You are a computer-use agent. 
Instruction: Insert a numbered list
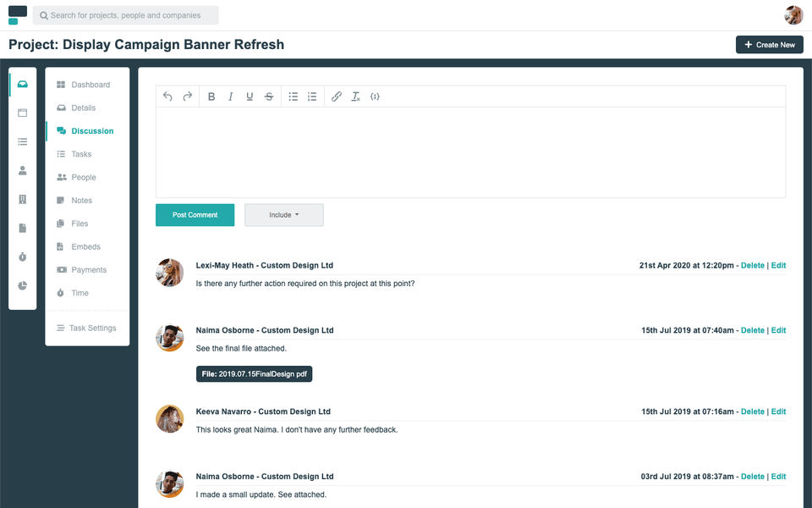[x=312, y=97]
